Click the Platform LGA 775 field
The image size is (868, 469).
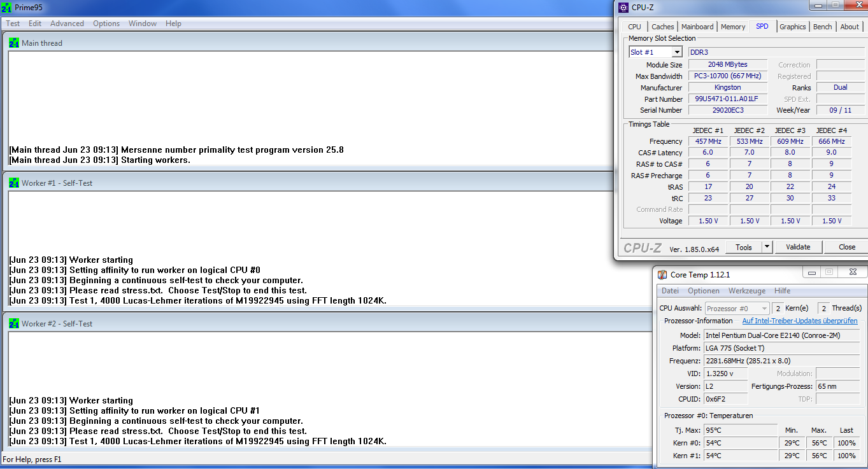pyautogui.click(x=781, y=348)
